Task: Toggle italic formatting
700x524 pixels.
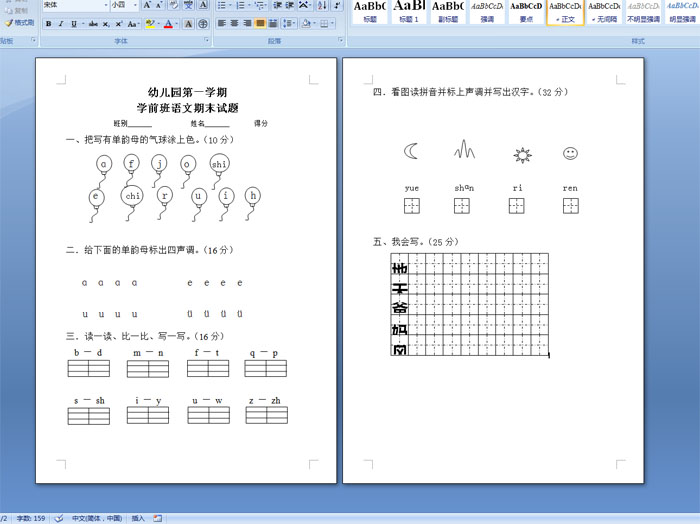Action: [x=61, y=24]
